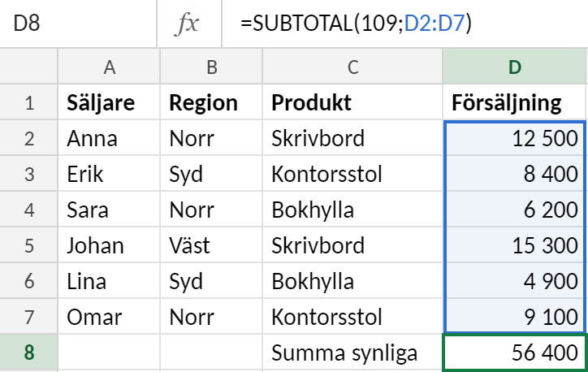This screenshot has width=588, height=372.
Task: Select Norr in Sara's row
Action: pyautogui.click(x=211, y=210)
